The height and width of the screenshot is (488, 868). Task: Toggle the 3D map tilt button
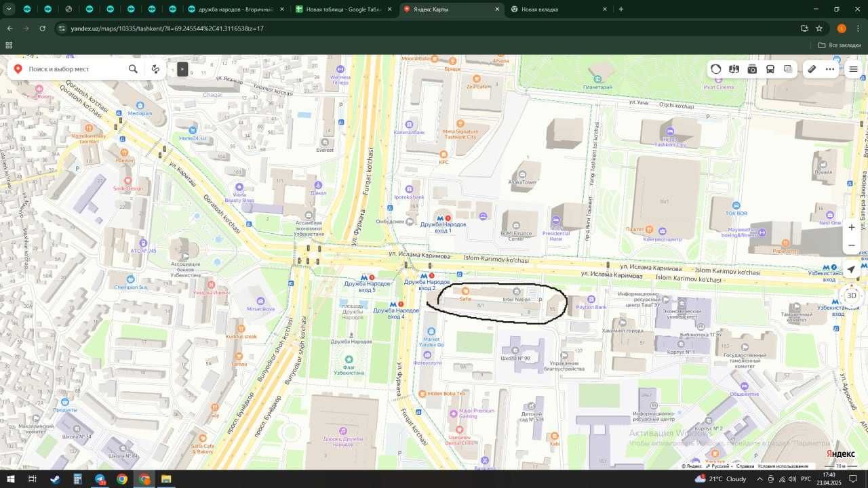coord(852,296)
